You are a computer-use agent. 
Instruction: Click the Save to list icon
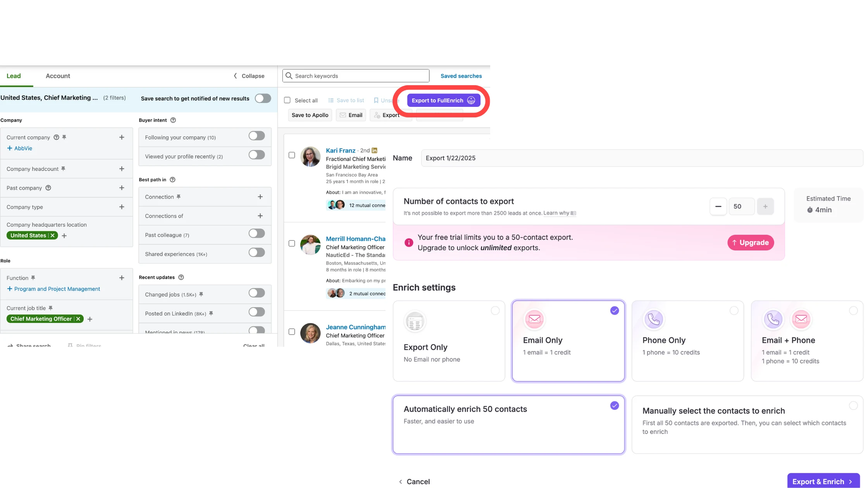click(331, 100)
